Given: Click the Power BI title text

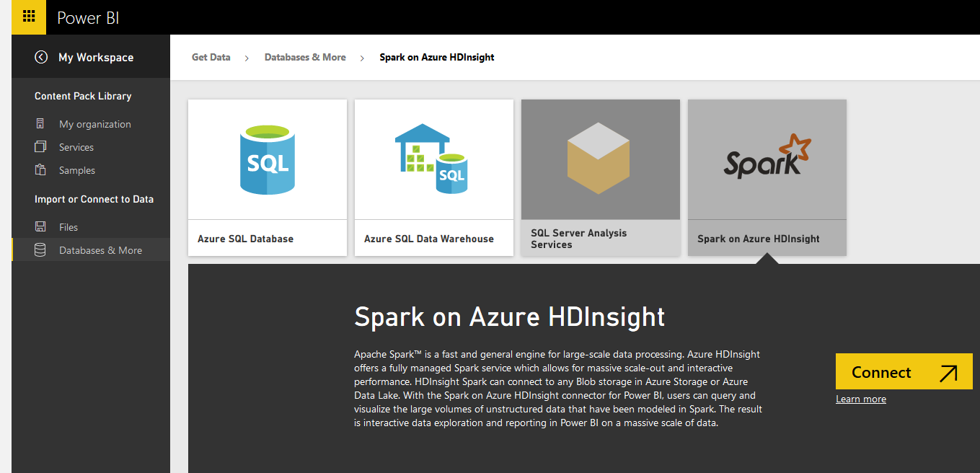Looking at the screenshot, I should [x=88, y=18].
